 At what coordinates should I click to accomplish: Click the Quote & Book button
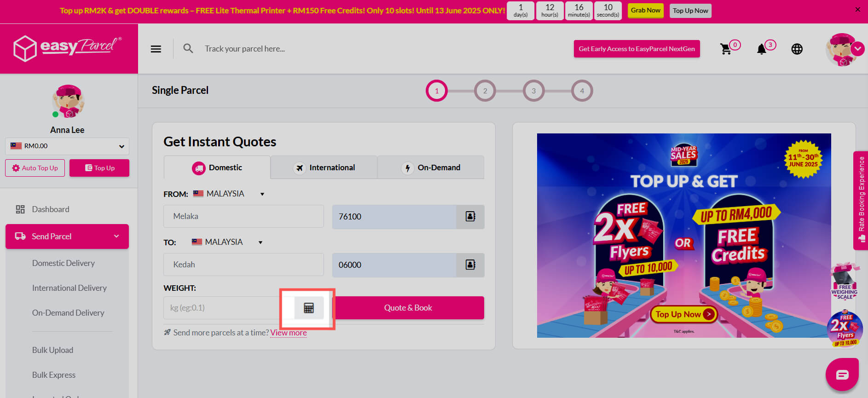coord(408,308)
